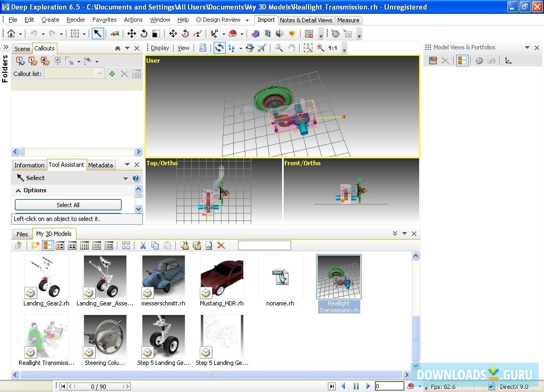The width and height of the screenshot is (544, 392).
Task: Click the green plus add callout icon
Action: pyautogui.click(x=112, y=74)
